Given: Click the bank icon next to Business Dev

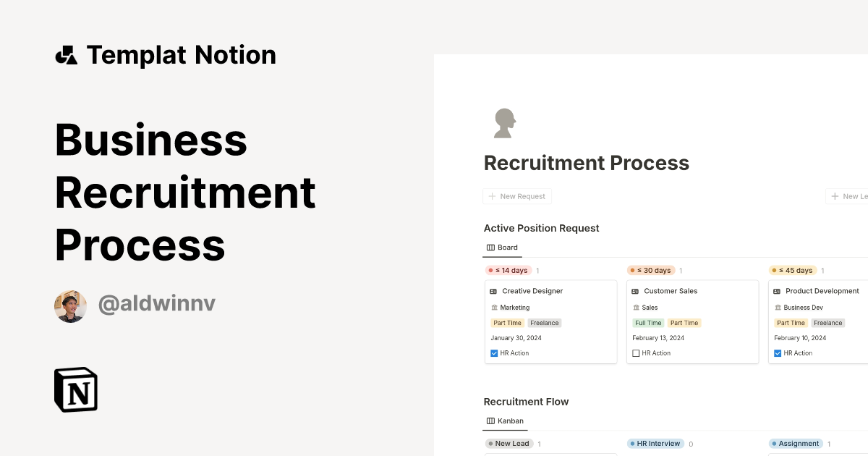Looking at the screenshot, I should click(777, 307).
